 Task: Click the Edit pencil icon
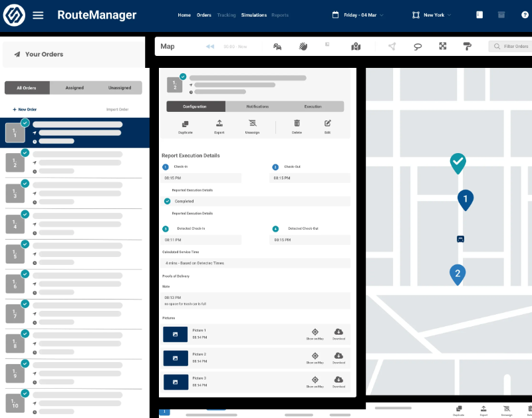pyautogui.click(x=327, y=124)
